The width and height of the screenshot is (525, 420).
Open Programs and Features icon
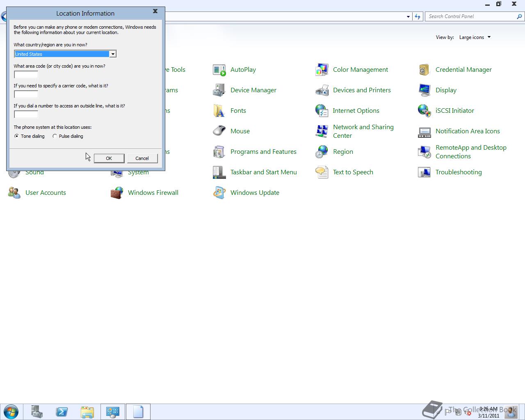(219, 152)
